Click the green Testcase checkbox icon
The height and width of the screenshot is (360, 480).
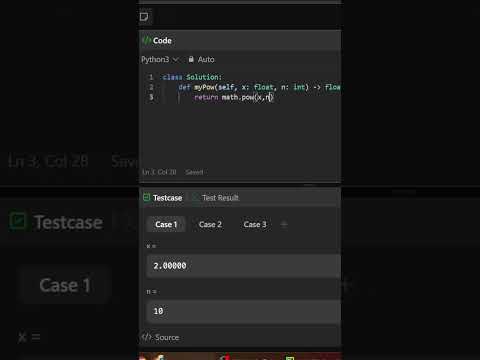(x=147, y=197)
